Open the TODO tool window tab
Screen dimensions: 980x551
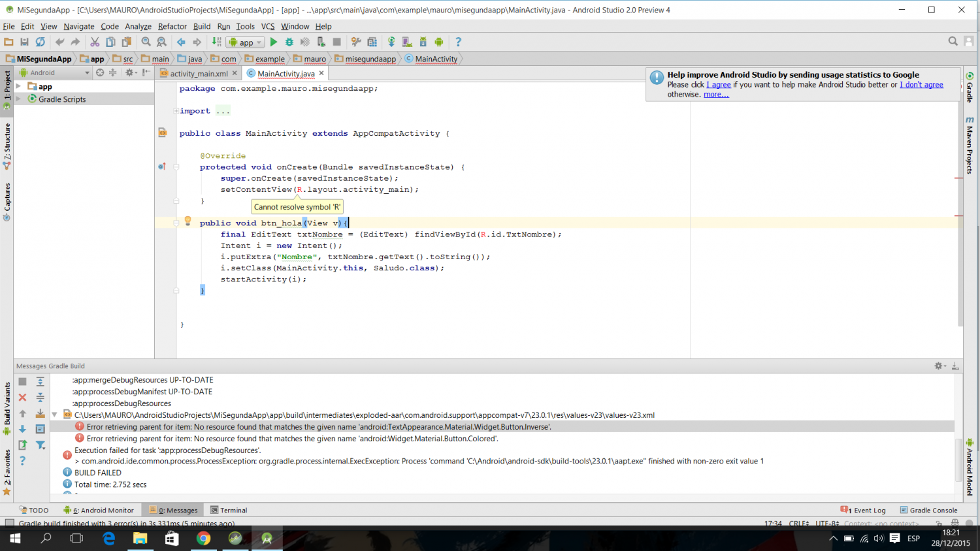pos(34,511)
